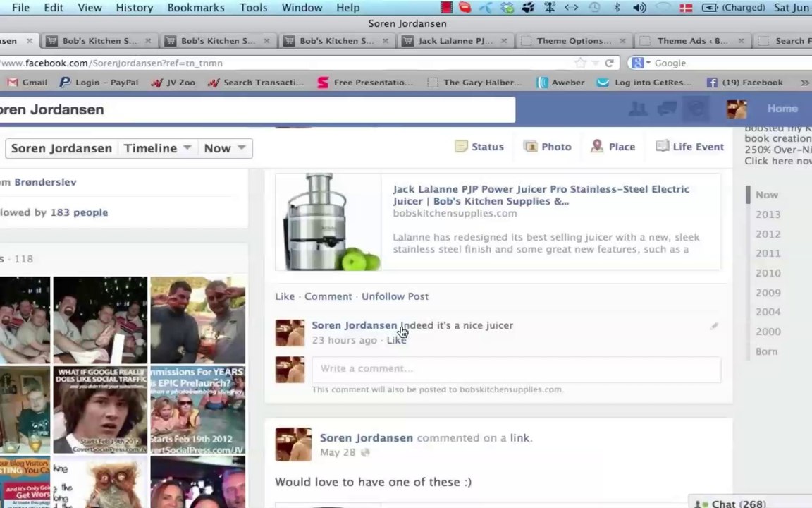The height and width of the screenshot is (508, 812).
Task: Click Home link in Facebook header
Action: tap(782, 109)
